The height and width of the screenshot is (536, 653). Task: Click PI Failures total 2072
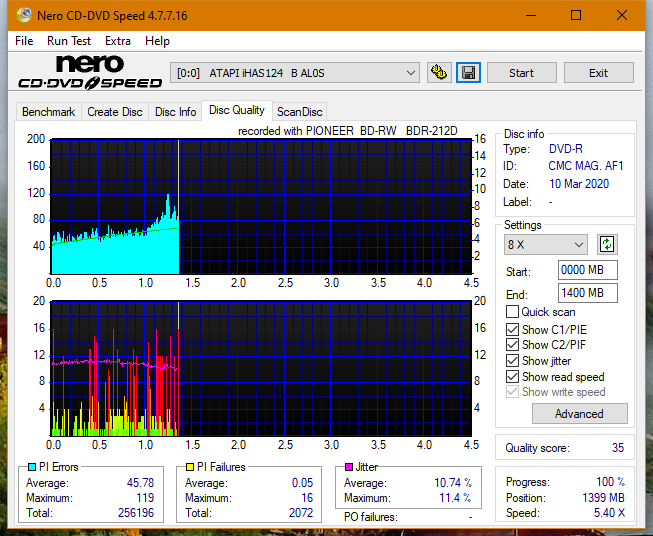pyautogui.click(x=301, y=513)
